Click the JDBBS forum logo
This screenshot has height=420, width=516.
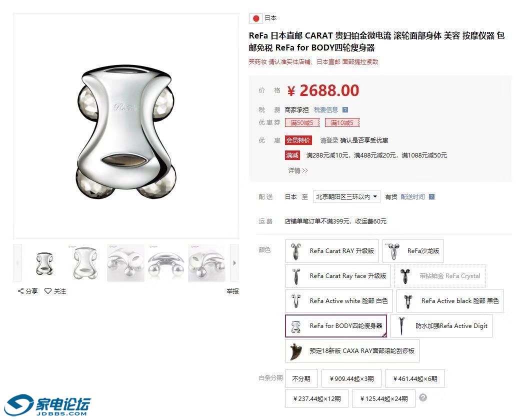[x=47, y=405]
